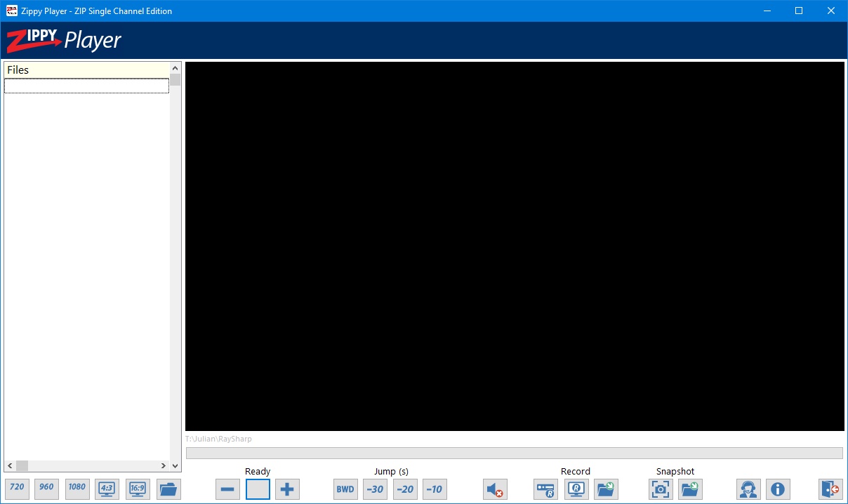This screenshot has width=848, height=504.
Task: Toggle 4:3 aspect ratio display
Action: pos(107,489)
